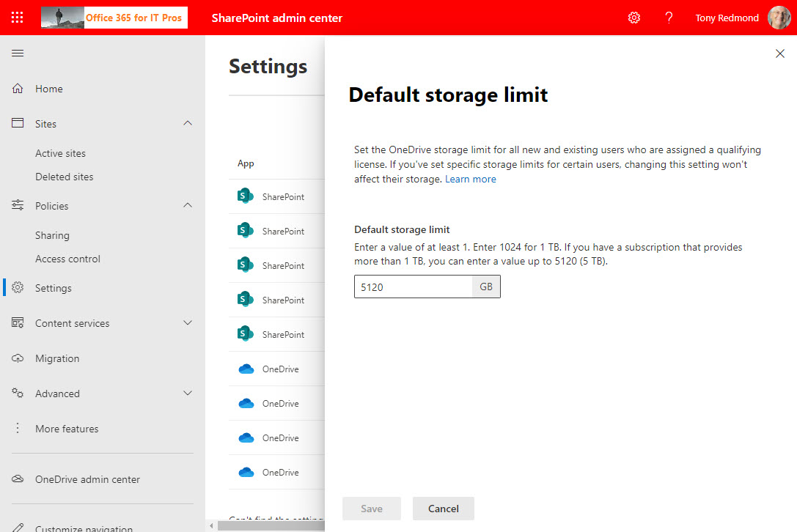
Task: Expand the Advanced section chevron
Action: click(x=188, y=393)
